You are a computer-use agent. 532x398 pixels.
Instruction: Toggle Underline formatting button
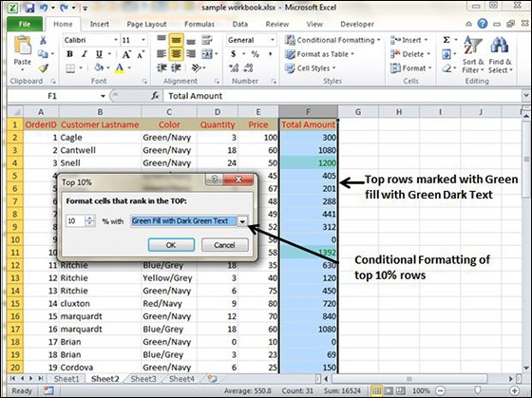tap(99, 54)
